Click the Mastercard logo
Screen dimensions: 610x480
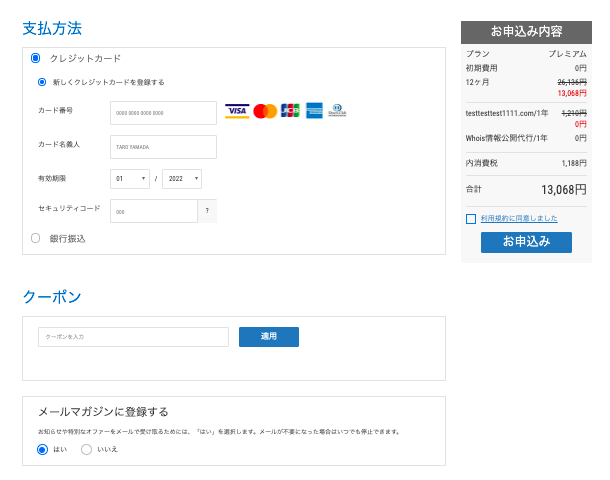[x=265, y=111]
